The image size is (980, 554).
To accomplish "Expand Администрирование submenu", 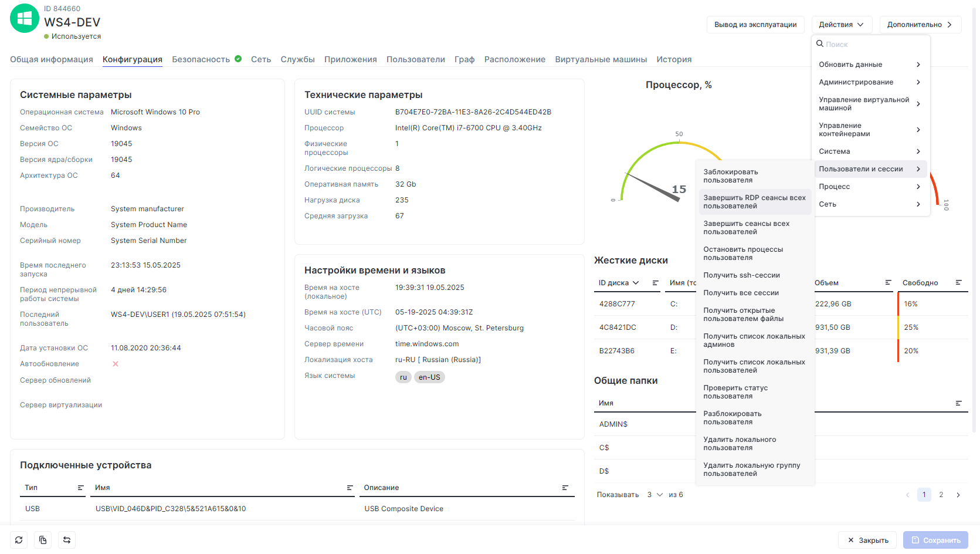I will [x=870, y=82].
